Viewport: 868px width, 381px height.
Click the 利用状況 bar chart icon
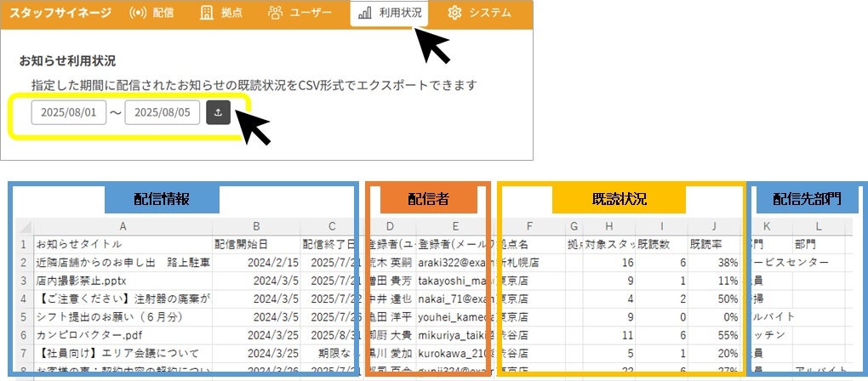[x=365, y=14]
